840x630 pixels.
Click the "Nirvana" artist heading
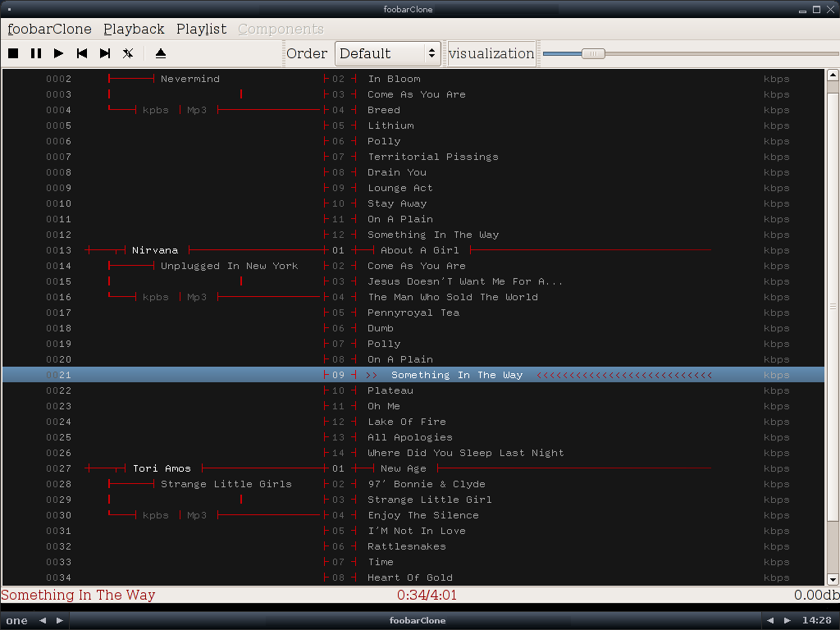[155, 250]
